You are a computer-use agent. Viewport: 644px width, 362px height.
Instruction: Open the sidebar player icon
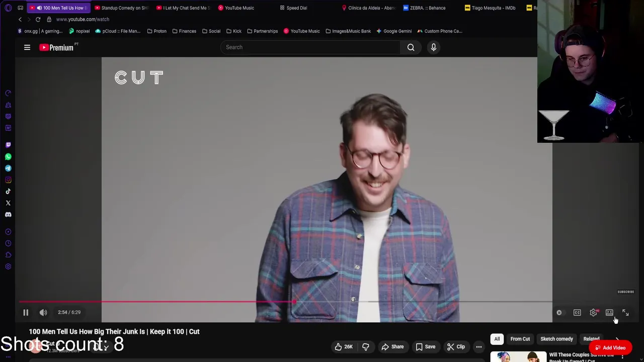pyautogui.click(x=8, y=232)
